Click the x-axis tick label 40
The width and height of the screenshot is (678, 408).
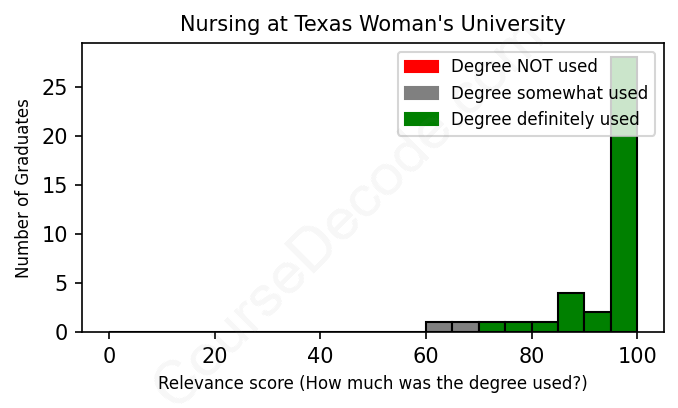point(320,355)
